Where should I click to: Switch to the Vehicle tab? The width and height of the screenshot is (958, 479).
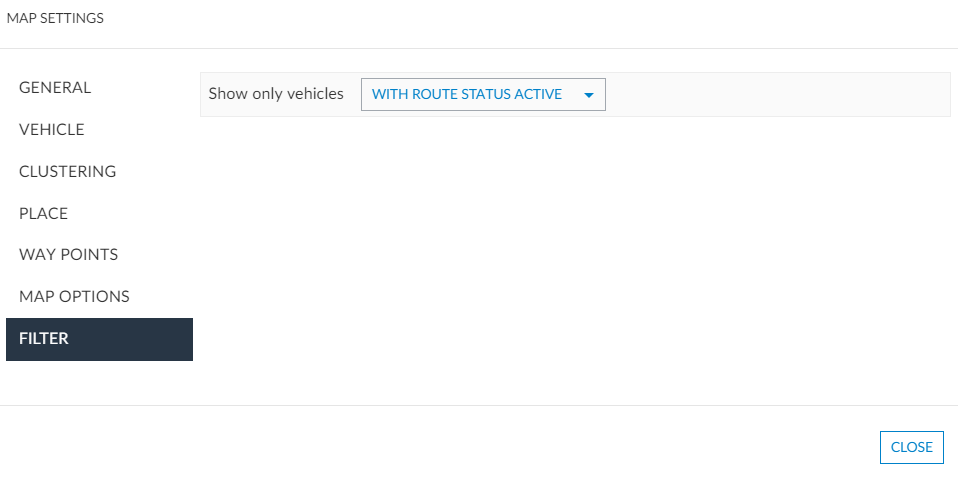pos(52,130)
